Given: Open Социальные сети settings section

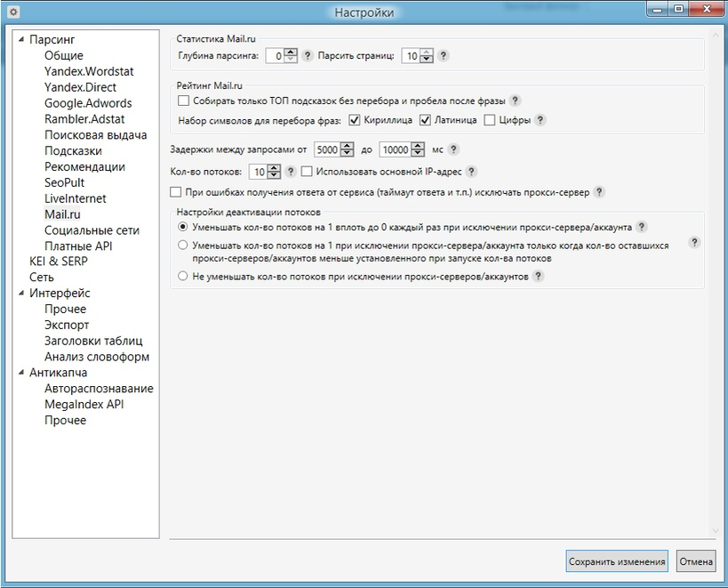Looking at the screenshot, I should click(92, 230).
